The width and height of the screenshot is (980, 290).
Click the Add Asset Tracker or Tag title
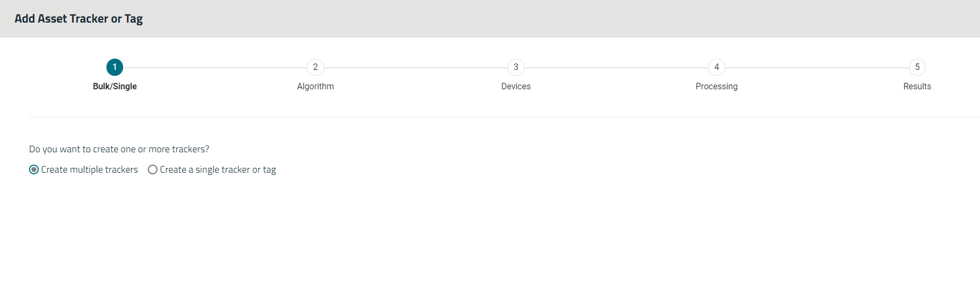[x=78, y=19]
